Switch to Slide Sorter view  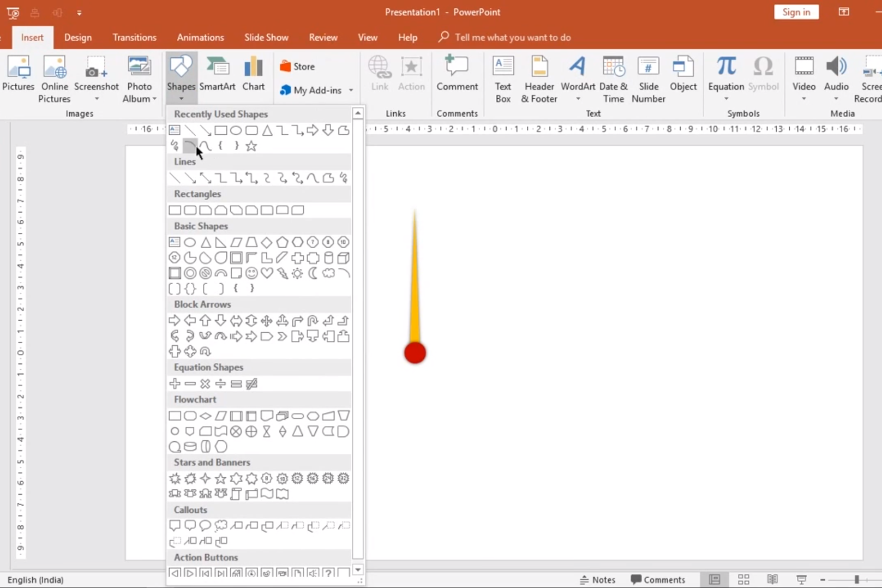coord(743,580)
